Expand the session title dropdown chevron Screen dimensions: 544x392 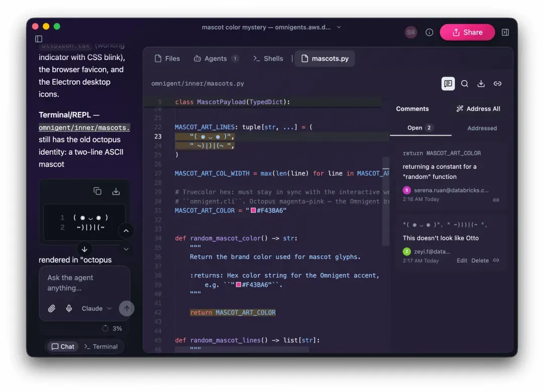(x=339, y=27)
